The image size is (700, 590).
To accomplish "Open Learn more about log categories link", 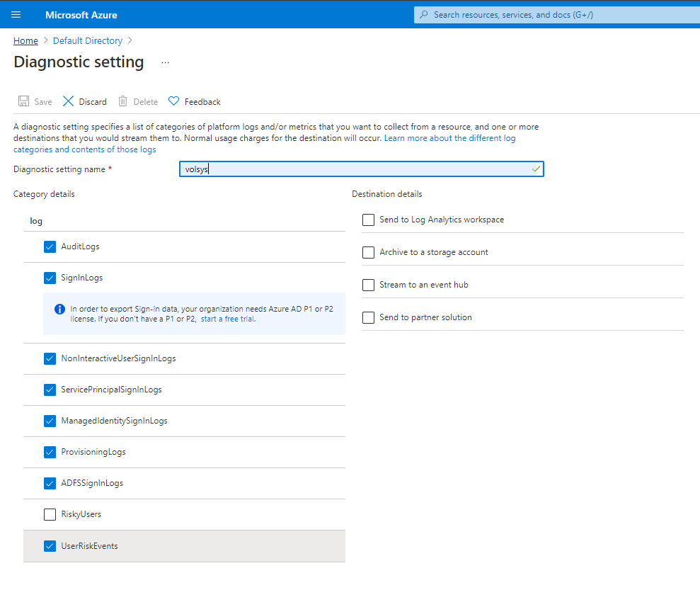I will pos(449,138).
